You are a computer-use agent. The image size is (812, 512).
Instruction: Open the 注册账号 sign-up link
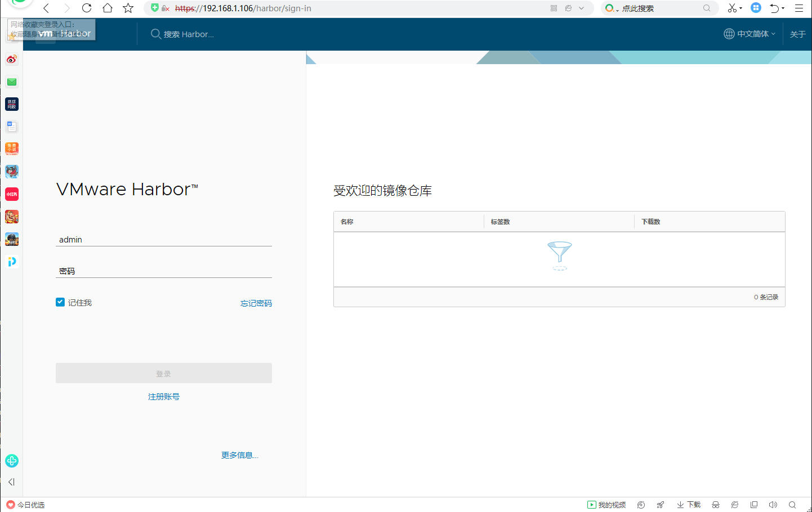164,397
